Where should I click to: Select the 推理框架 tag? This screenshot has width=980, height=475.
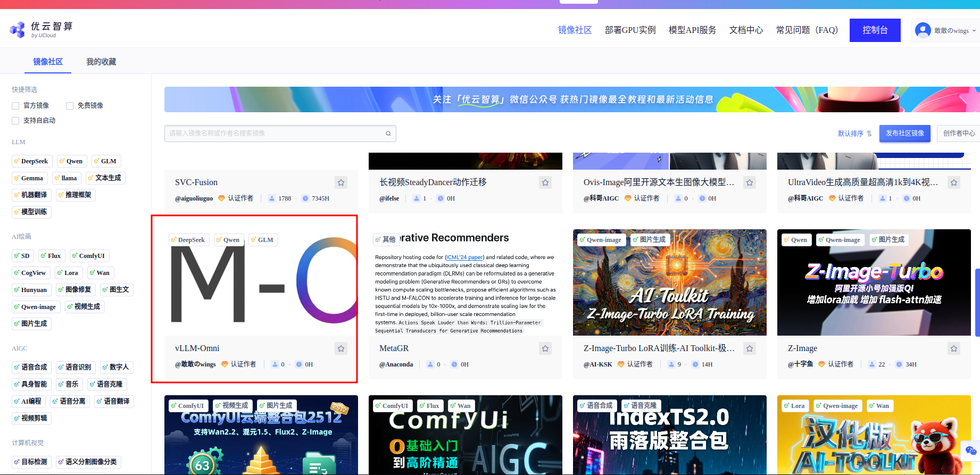(76, 195)
